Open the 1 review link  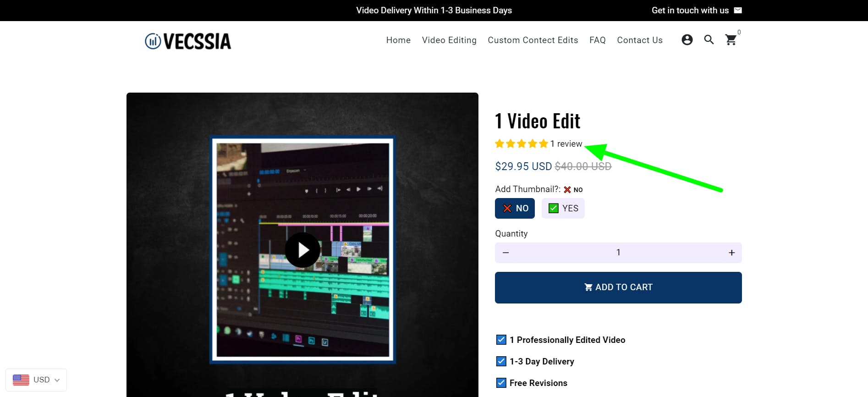coord(566,144)
